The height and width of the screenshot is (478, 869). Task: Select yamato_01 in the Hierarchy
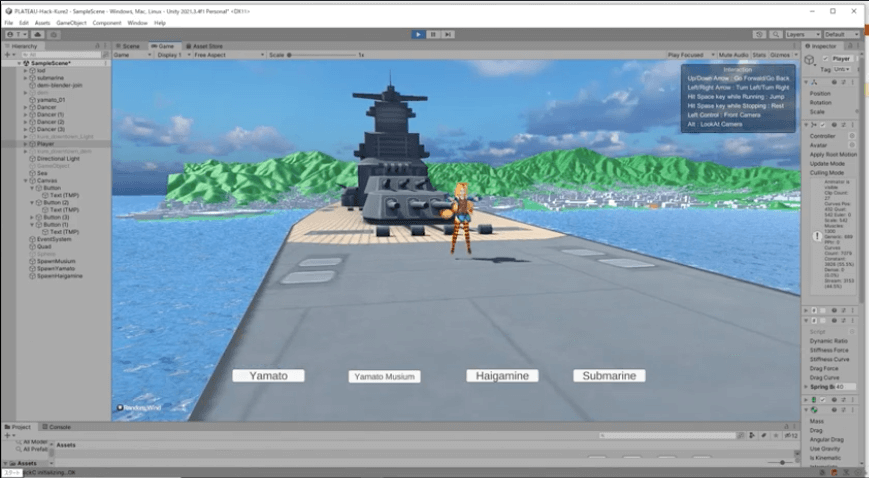pos(51,100)
